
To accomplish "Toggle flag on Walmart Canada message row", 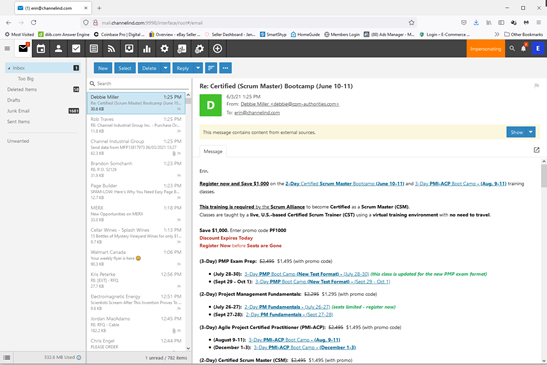I will (x=179, y=264).
